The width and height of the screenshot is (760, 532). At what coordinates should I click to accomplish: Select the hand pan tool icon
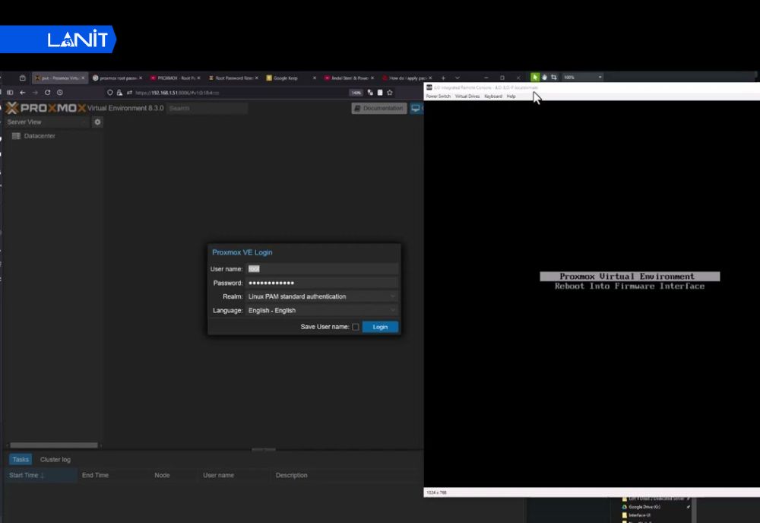544,78
